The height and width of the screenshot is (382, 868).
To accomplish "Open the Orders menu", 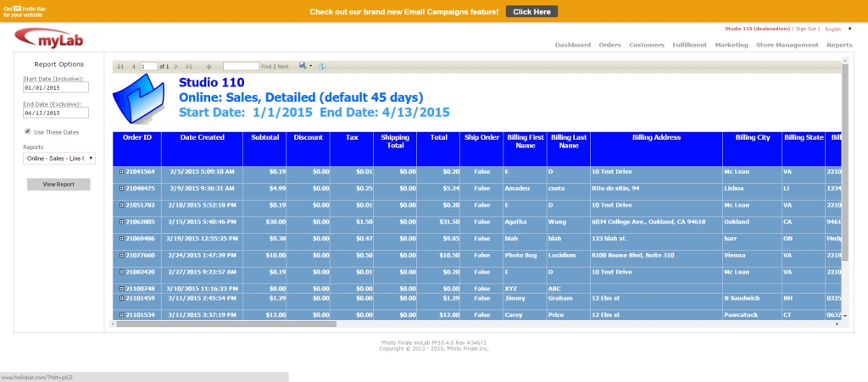I will 610,46.
